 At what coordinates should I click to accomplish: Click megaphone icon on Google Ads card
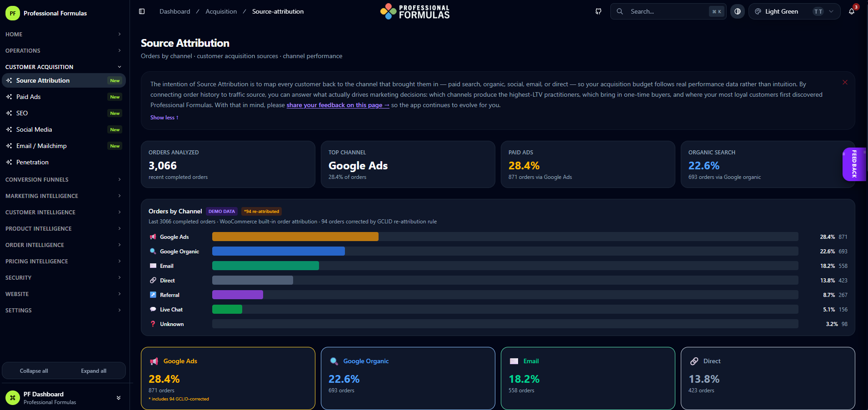[154, 361]
